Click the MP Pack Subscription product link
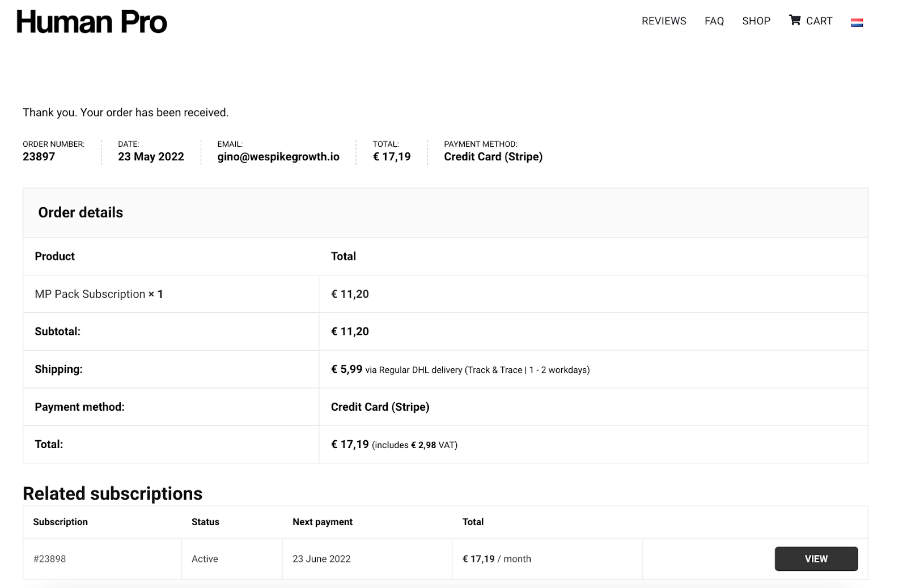Screen dimensions: 907x588 tap(90, 294)
